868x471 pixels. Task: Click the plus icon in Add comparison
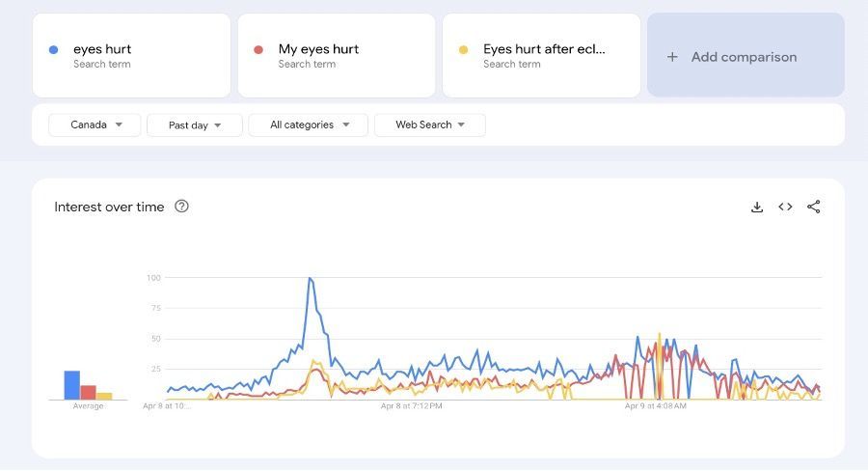[672, 57]
